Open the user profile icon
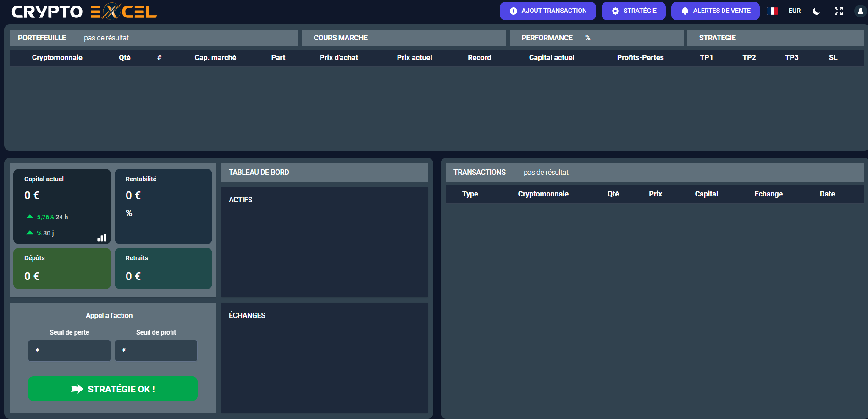The width and height of the screenshot is (868, 419). tap(860, 11)
